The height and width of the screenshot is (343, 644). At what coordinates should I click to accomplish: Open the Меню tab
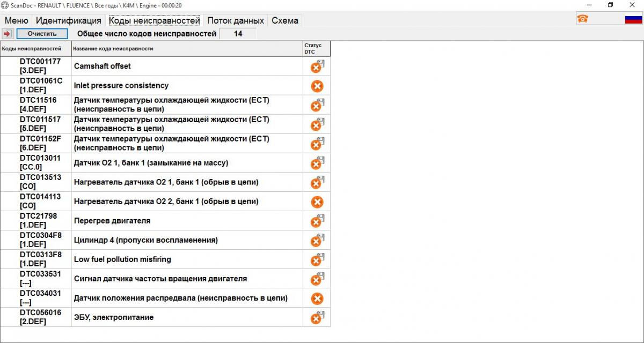point(17,20)
